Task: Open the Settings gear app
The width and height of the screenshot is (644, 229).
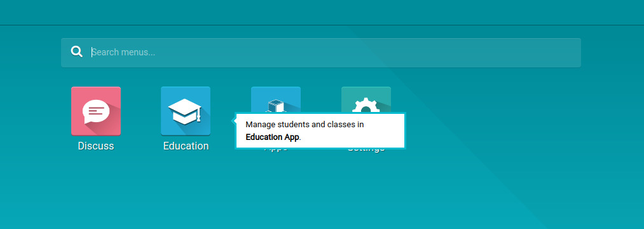Action: click(x=366, y=99)
